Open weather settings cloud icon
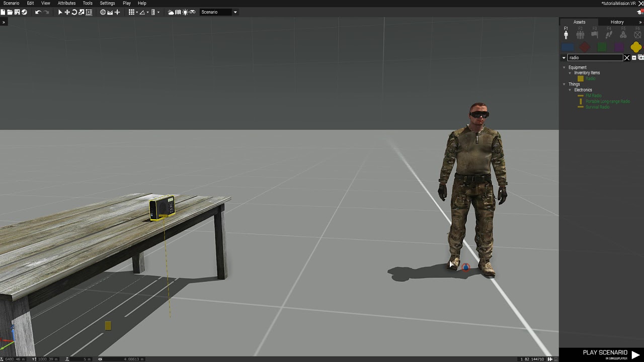644x362 pixels. [x=171, y=12]
